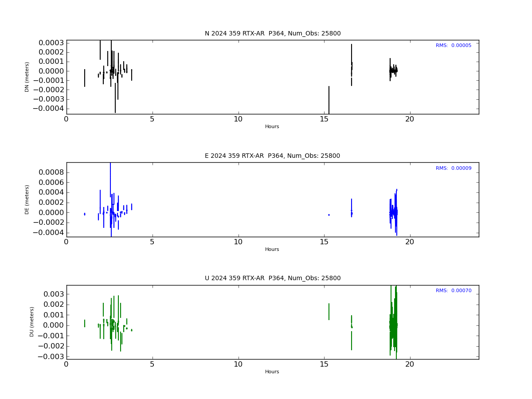Select the U plot title text
This screenshot has width=532, height=399.
[x=273, y=278]
